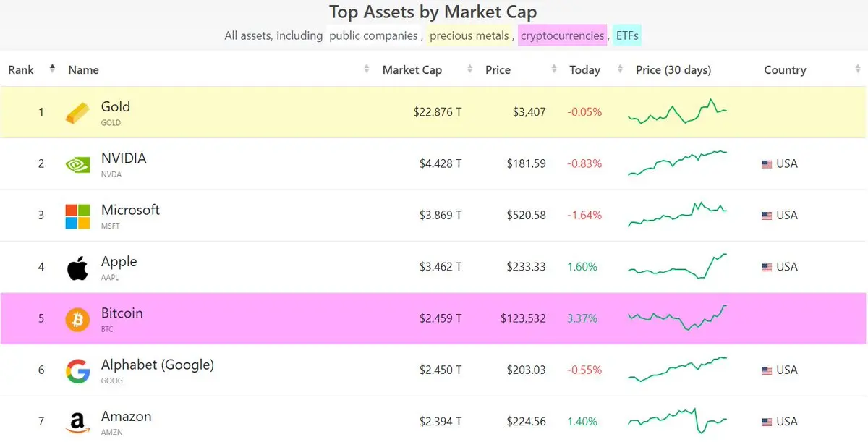
Task: Click Bitcoin price $123,532
Action: pyautogui.click(x=524, y=319)
